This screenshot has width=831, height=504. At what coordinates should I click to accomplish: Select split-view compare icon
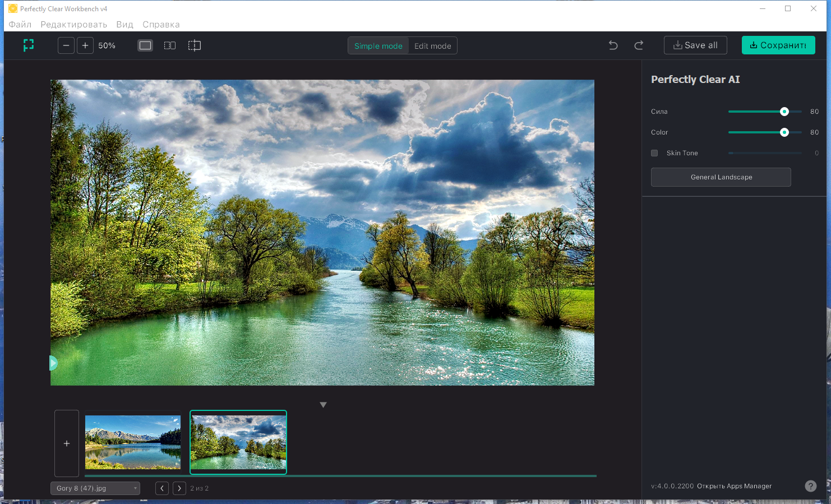[x=194, y=45]
